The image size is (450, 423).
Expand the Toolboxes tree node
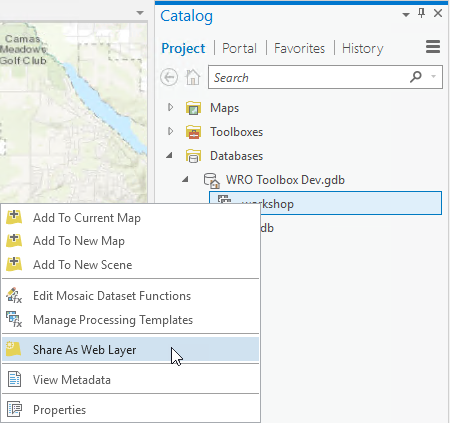170,131
